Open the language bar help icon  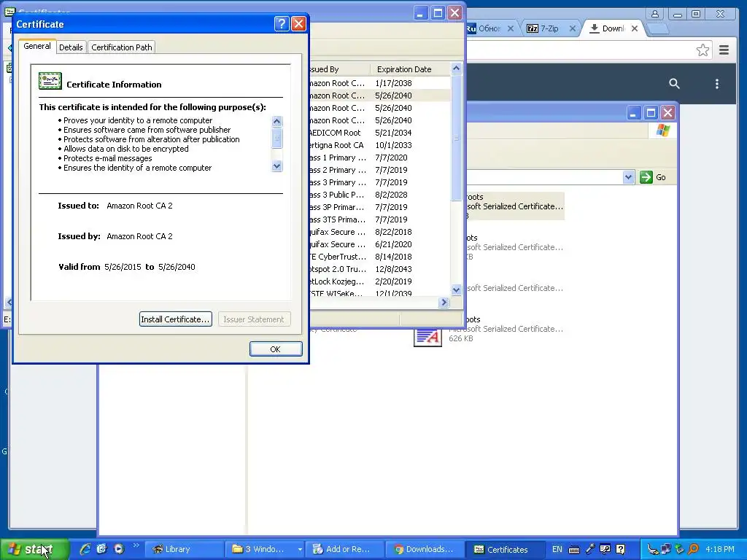coord(620,549)
